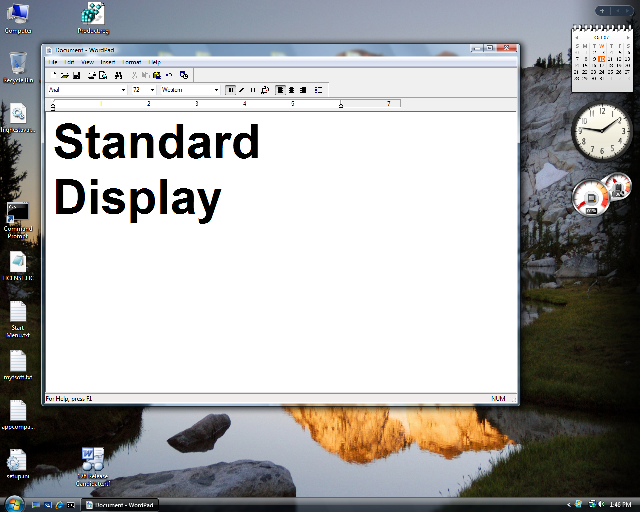
Task: Toggle Italic formatting button
Action: tap(241, 90)
